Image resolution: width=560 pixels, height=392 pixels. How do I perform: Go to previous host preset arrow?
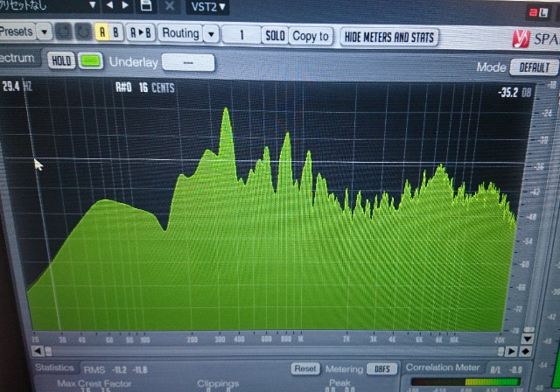[109, 5]
